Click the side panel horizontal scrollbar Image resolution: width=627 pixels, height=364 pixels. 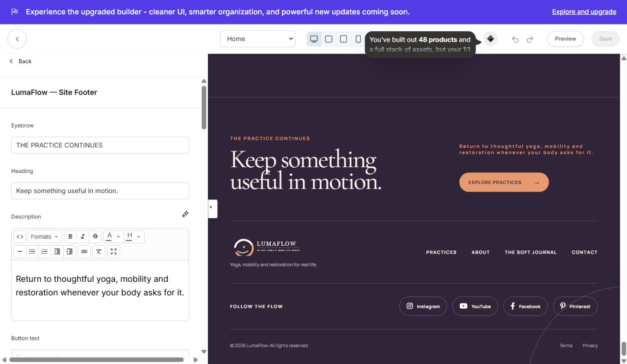click(97, 360)
